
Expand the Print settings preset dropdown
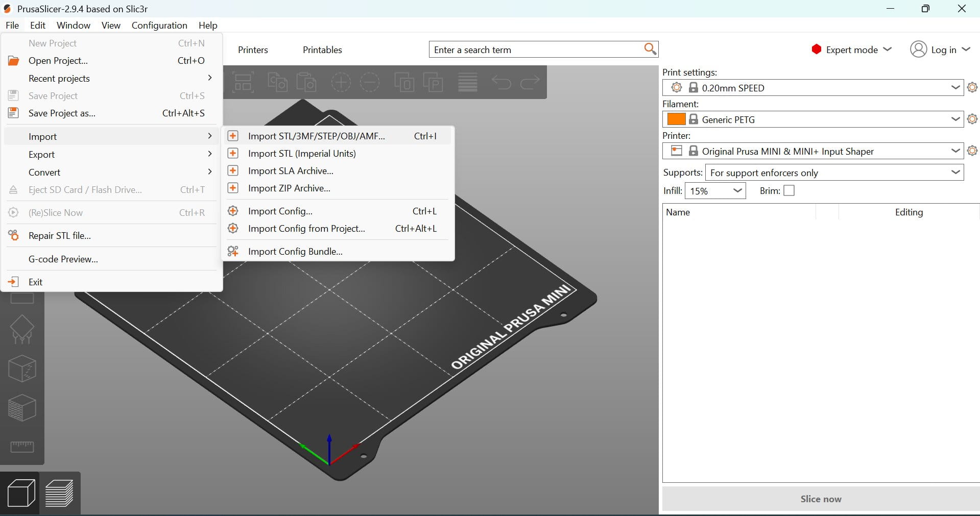(955, 87)
